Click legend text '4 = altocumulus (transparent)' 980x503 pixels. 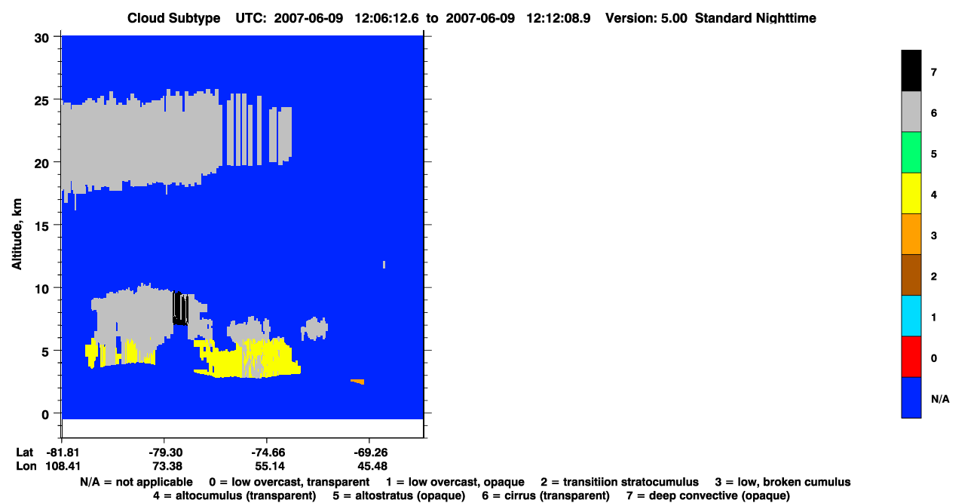(234, 495)
